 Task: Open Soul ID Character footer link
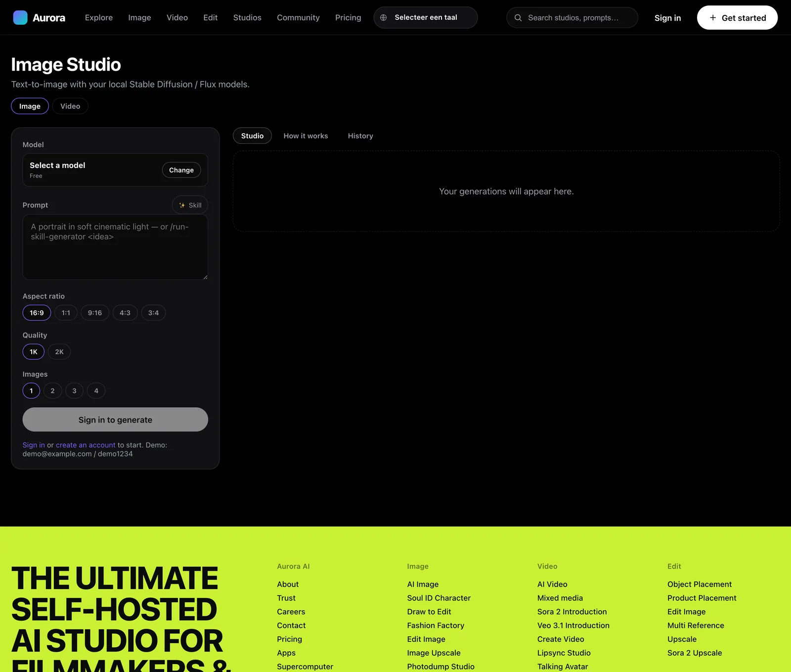pyautogui.click(x=439, y=598)
